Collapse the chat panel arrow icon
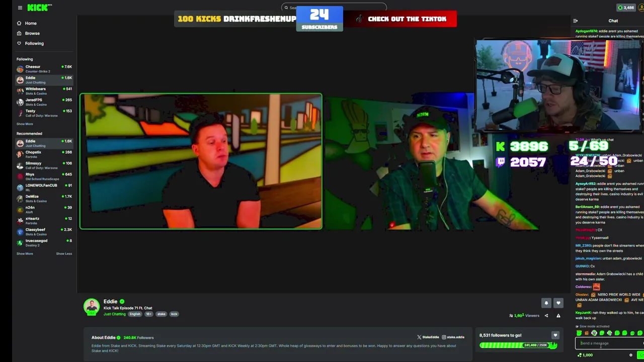The height and width of the screenshot is (362, 644). click(575, 21)
